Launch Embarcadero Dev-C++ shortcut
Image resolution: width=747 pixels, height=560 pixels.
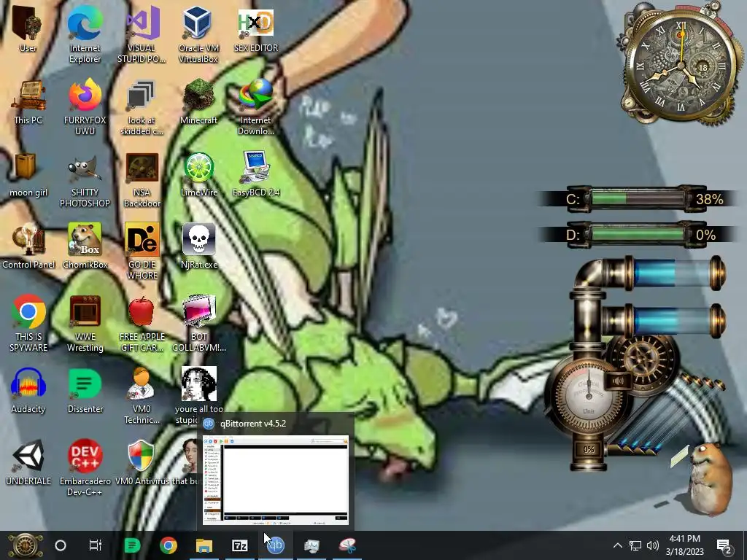(85, 467)
